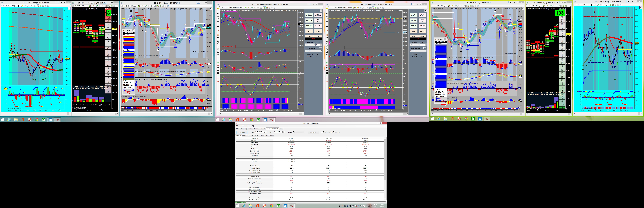Viewport: 644px width, 208px height.
Task: Click FLAT in CL MedianRenko Chart Trader
Action: click(414, 36)
